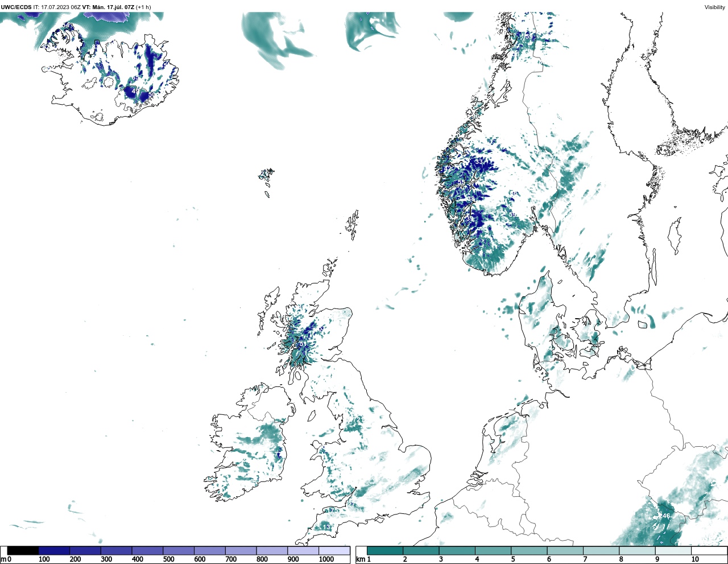This screenshot has width=728, height=564.
Task: Click the 1000 tick label on metre scale
Action: click(326, 559)
